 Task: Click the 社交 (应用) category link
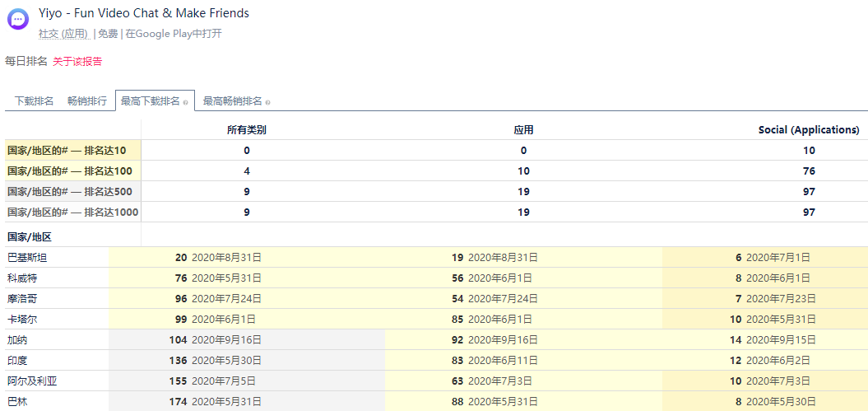[63, 34]
